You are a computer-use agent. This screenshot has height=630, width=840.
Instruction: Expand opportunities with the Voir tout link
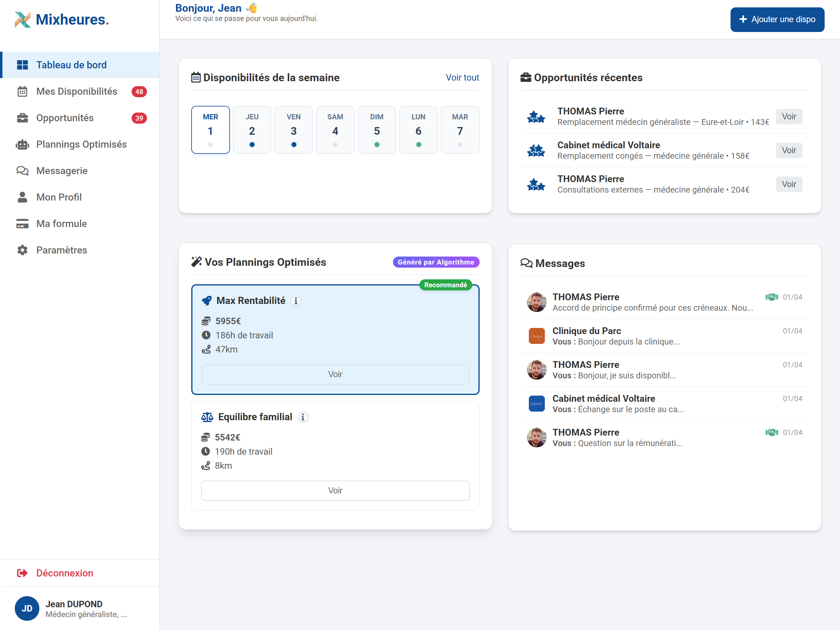(462, 78)
